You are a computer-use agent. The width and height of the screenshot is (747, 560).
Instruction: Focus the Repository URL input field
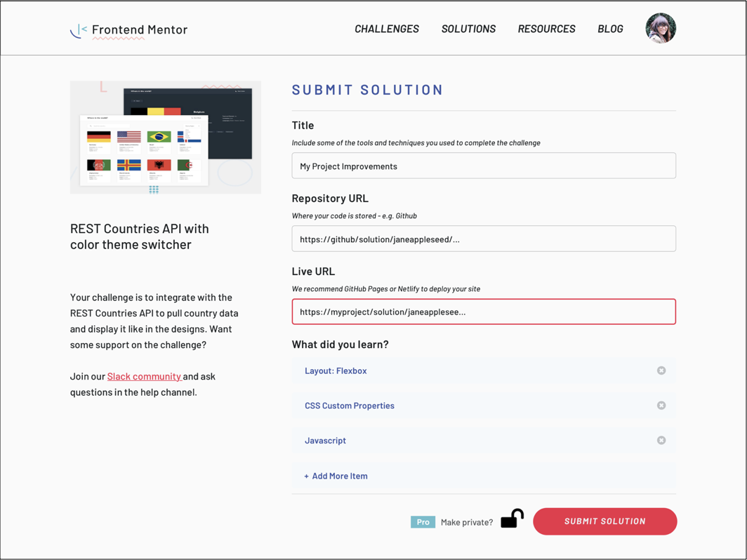point(484,239)
